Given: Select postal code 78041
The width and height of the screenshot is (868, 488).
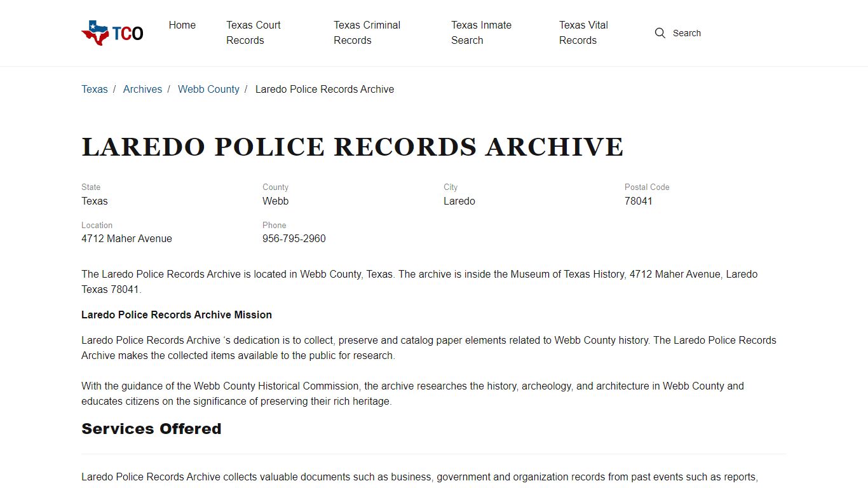Looking at the screenshot, I should tap(639, 201).
